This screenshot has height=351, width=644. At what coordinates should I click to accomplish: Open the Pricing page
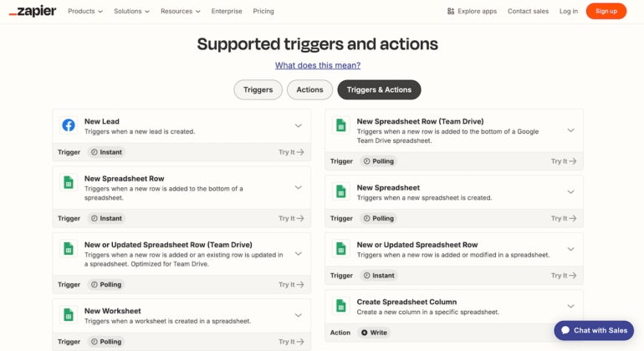click(263, 11)
